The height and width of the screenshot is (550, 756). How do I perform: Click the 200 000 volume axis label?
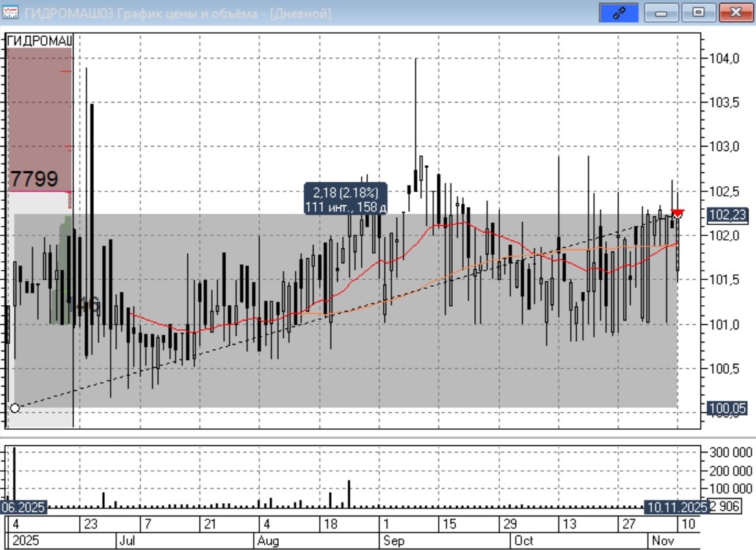tap(730, 471)
